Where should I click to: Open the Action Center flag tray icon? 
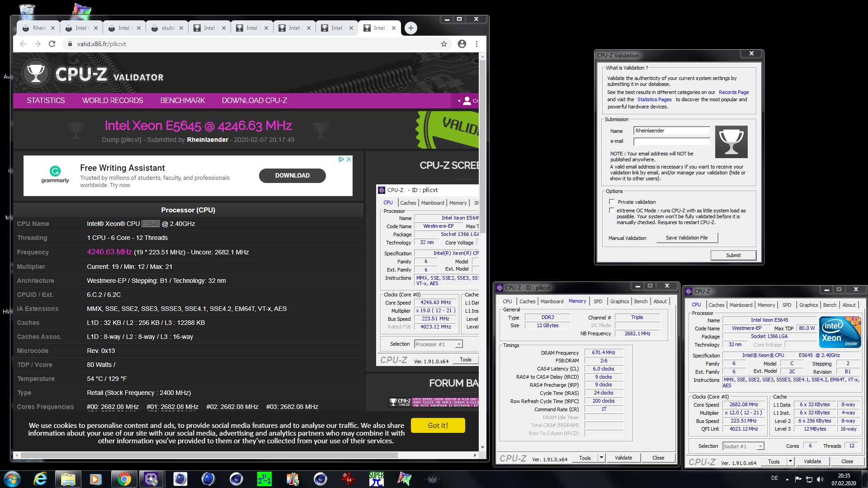tap(798, 479)
